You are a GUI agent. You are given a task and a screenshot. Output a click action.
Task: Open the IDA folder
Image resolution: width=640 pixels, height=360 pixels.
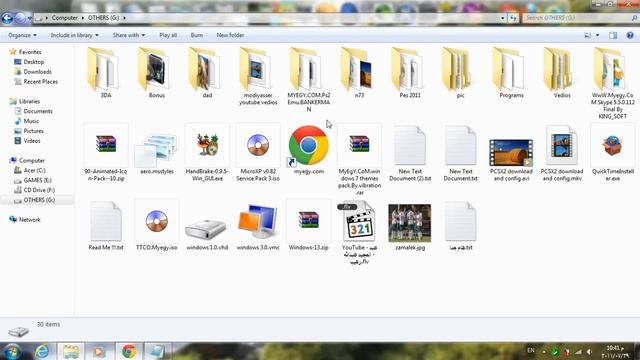[x=106, y=73]
